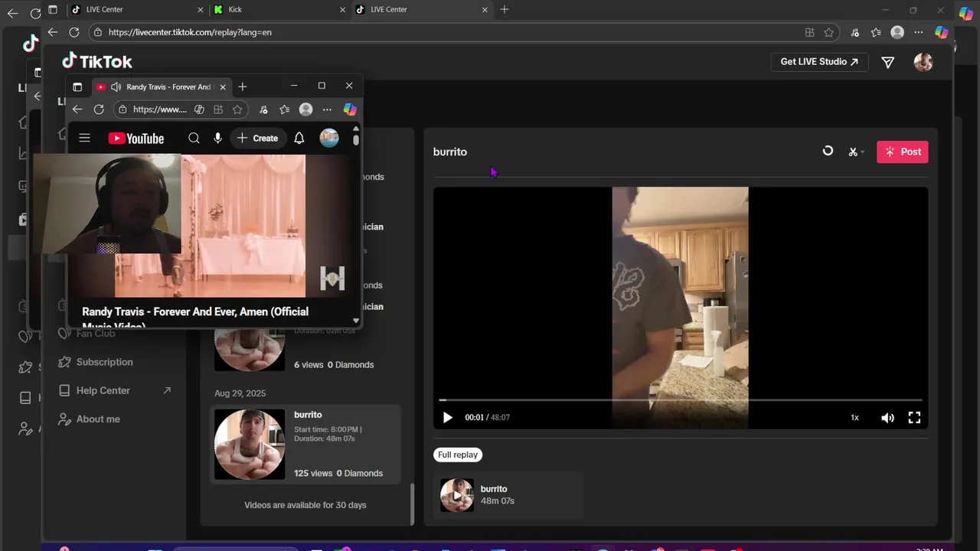Mute the Randy Travis tab audio
The width and height of the screenshot is (980, 551).
click(116, 87)
